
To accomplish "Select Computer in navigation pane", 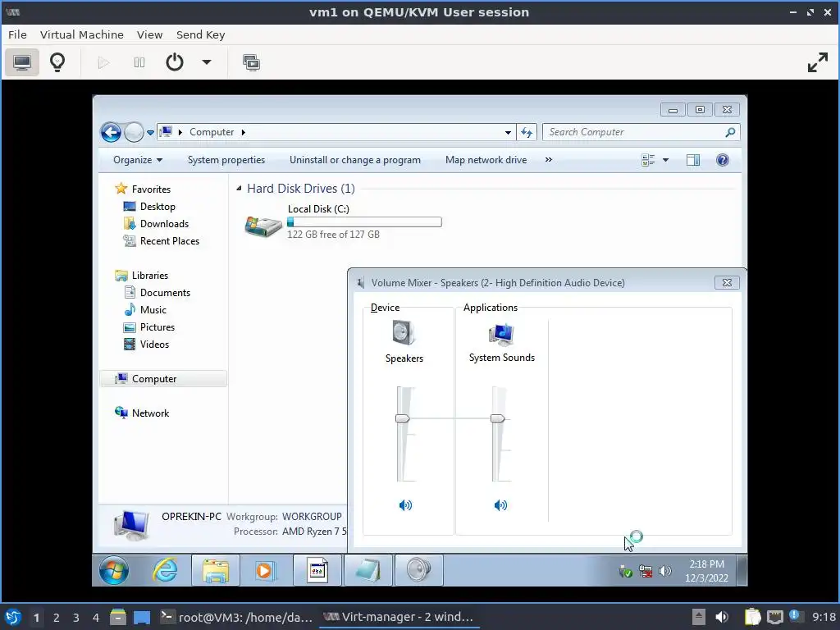I will point(163,379).
